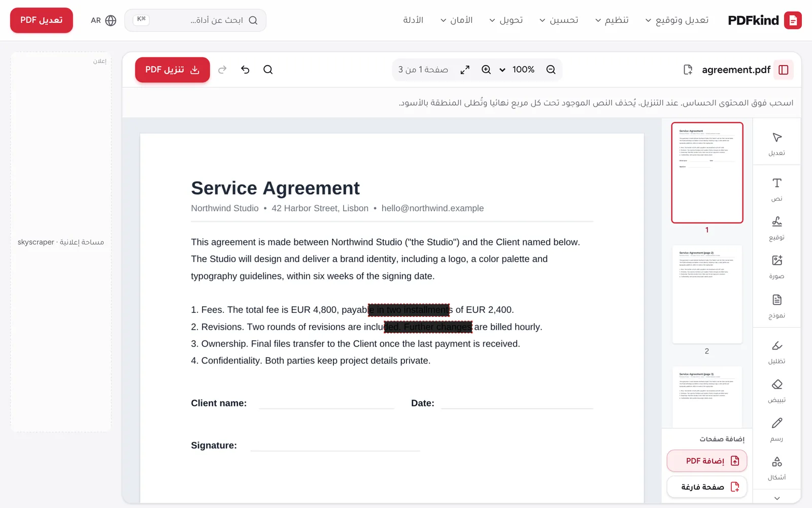Undo the last action
Viewport: 812px width, 508px height.
(245, 70)
